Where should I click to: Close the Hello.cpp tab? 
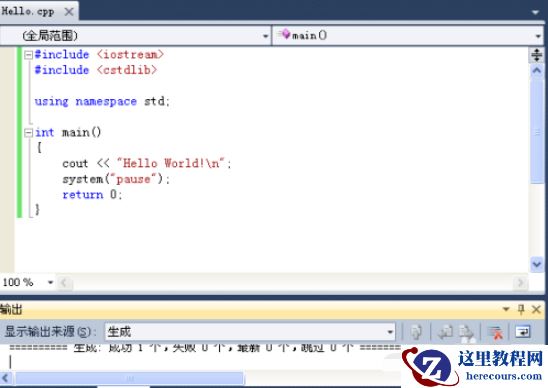[69, 12]
